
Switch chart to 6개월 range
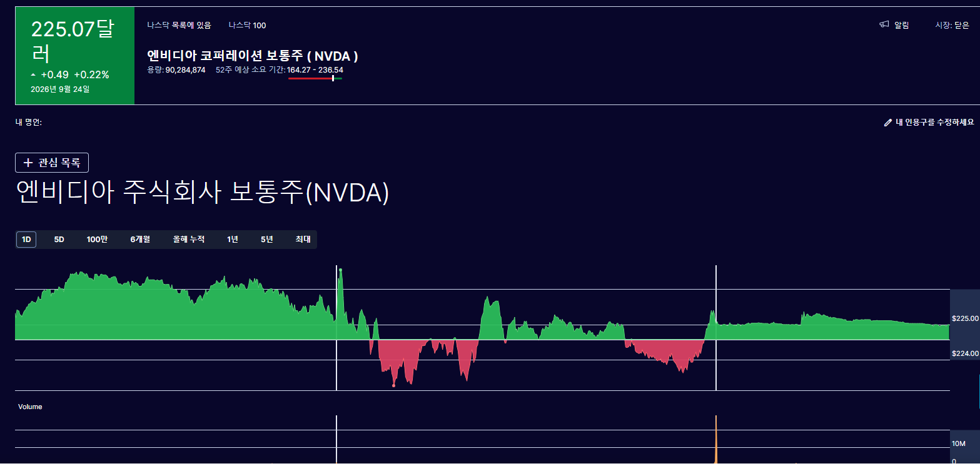[140, 240]
